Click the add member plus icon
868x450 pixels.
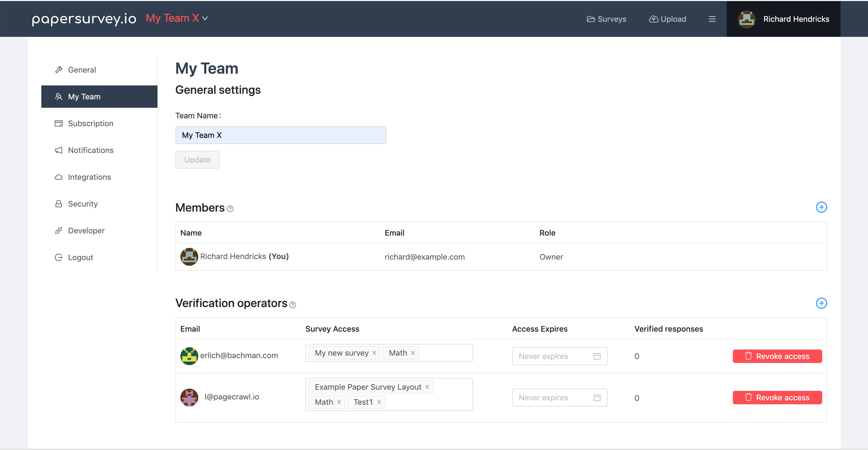click(822, 207)
